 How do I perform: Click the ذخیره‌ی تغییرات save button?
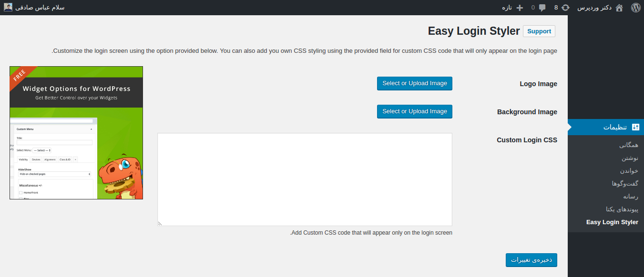click(532, 260)
